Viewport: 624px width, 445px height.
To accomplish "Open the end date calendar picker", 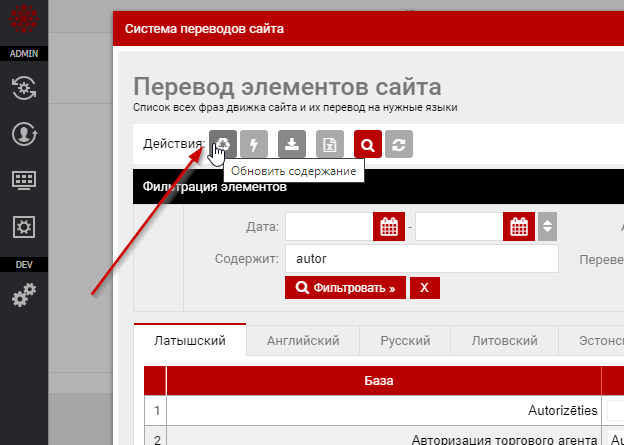I will (516, 227).
